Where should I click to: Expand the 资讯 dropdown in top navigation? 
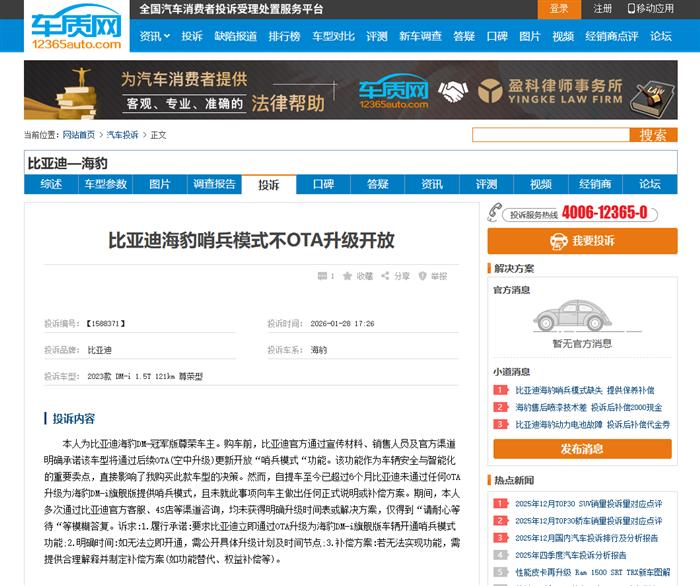point(154,36)
